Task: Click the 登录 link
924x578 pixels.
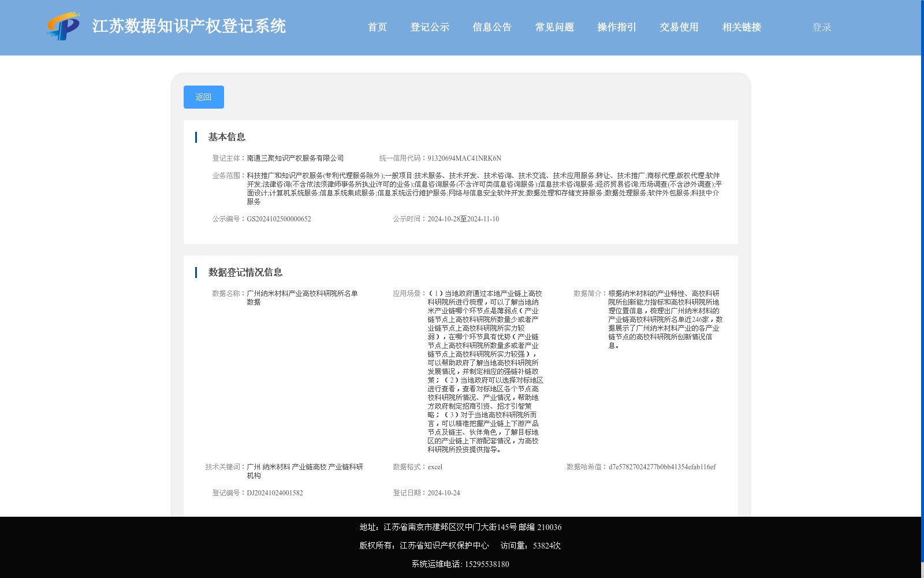Action: pyautogui.click(x=822, y=27)
